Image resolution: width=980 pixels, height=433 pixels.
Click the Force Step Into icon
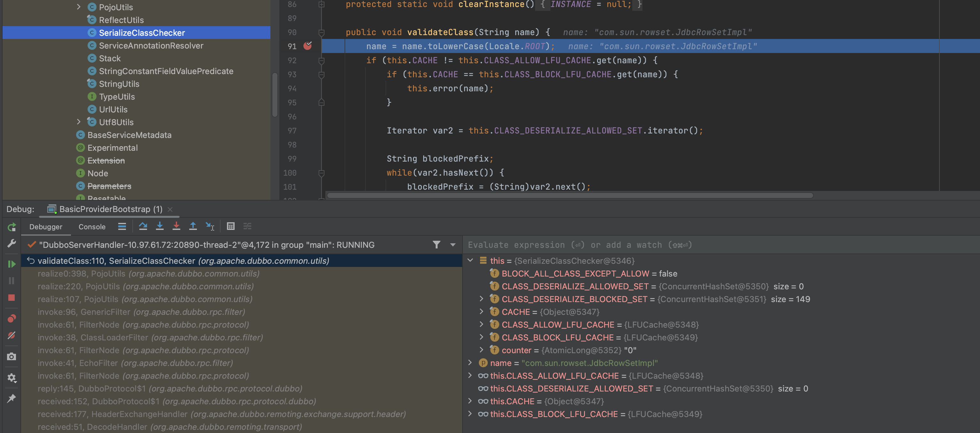tap(176, 227)
